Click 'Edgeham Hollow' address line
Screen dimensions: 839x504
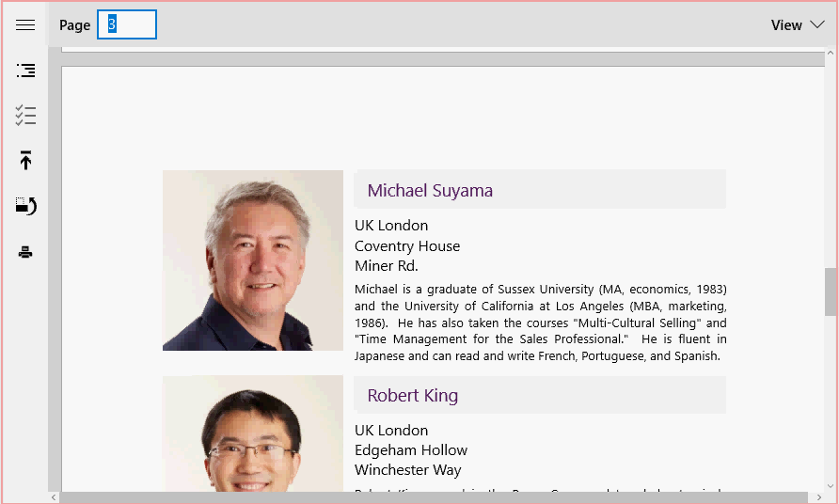click(411, 450)
